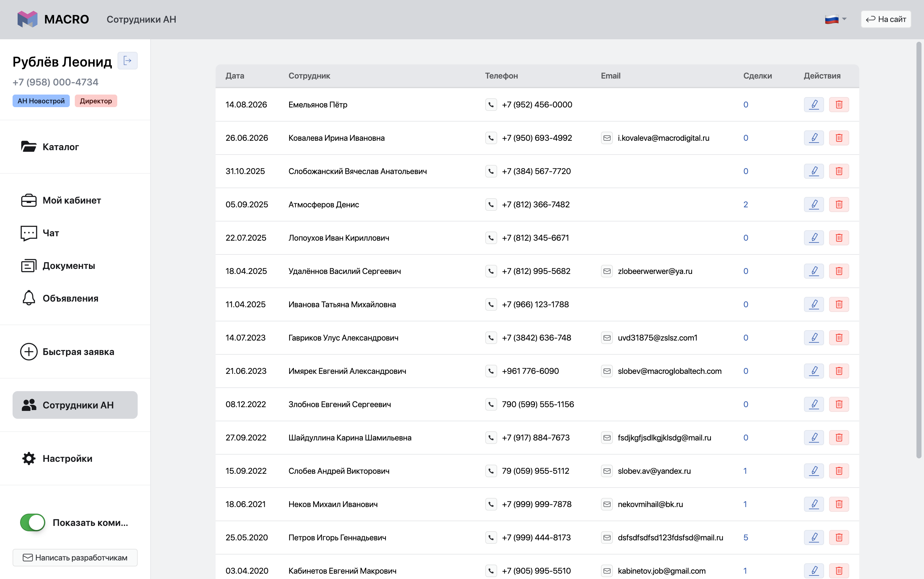
Task: Open deals count 2 for Атмосферов Денис
Action: [745, 205]
